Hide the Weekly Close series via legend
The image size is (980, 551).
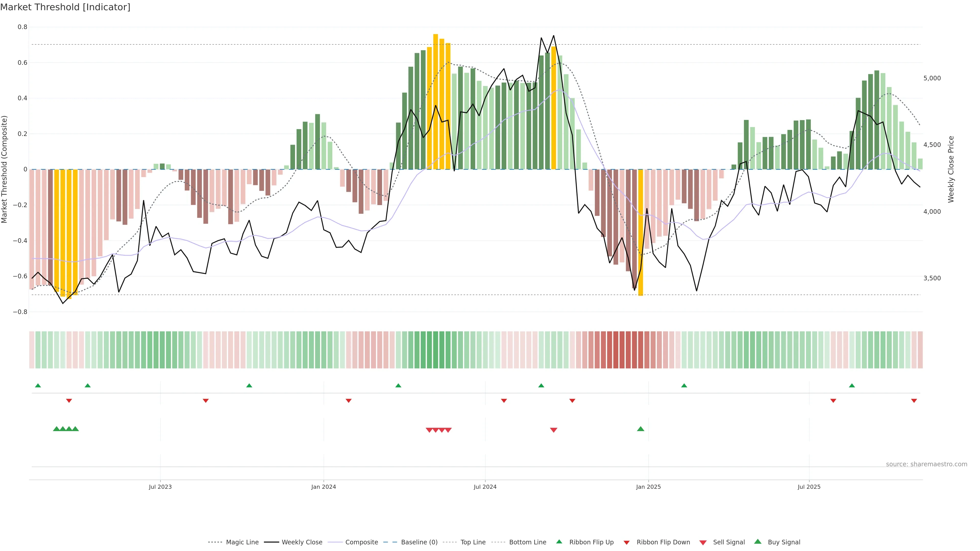(x=302, y=542)
